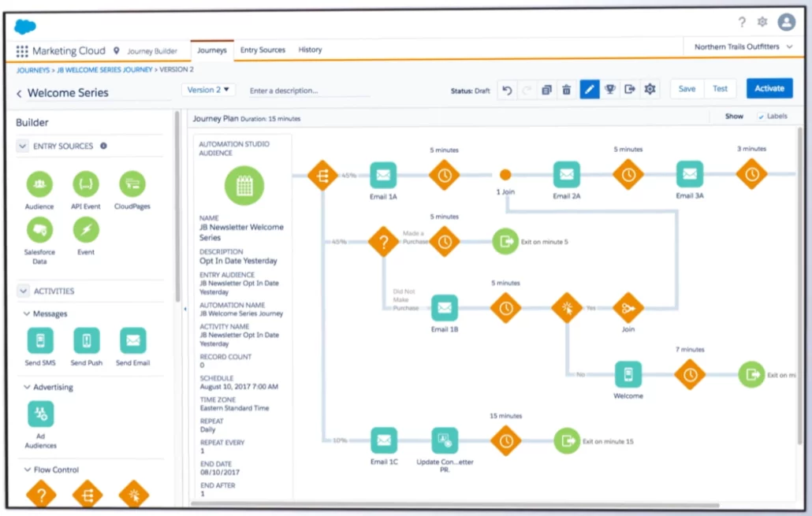Click the random split diamond node

322,176
